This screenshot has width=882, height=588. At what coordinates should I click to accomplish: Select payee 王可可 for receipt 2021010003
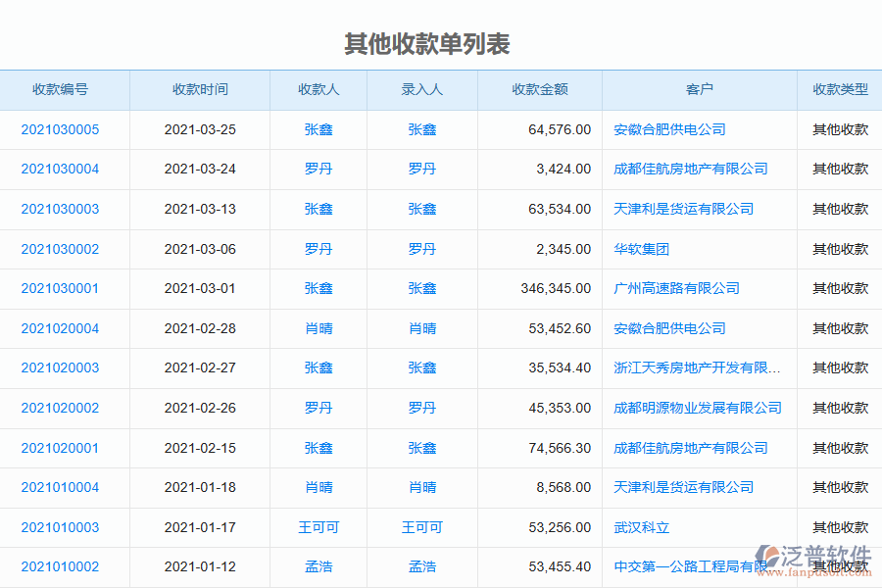(x=319, y=527)
